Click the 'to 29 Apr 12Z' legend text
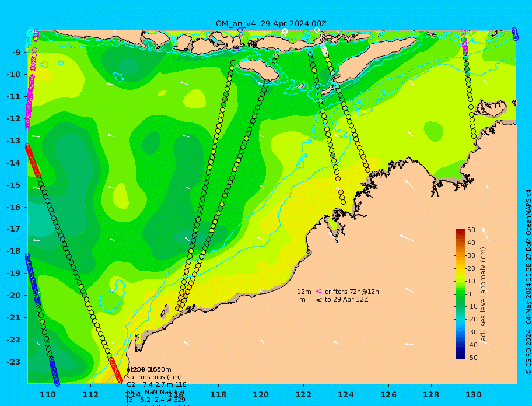Screen dimensions: 532x406 (x=346, y=299)
